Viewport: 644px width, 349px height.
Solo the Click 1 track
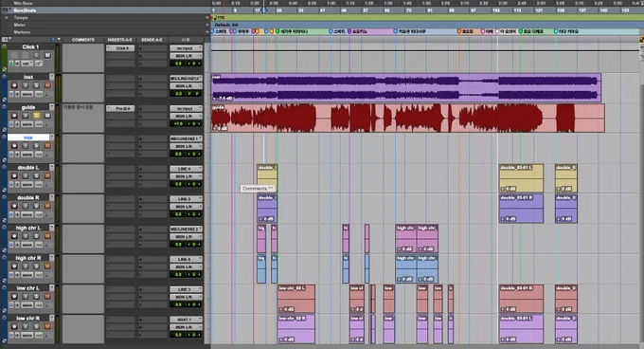[37, 55]
